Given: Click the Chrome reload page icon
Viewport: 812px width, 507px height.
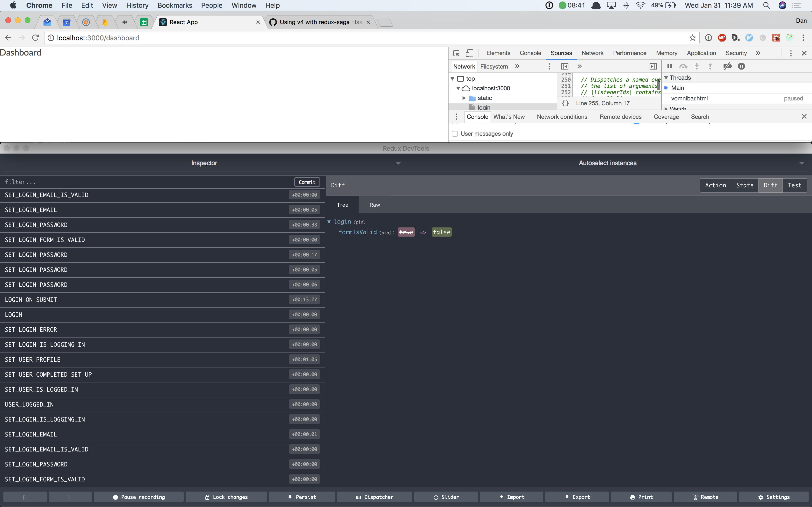Looking at the screenshot, I should click(x=35, y=38).
